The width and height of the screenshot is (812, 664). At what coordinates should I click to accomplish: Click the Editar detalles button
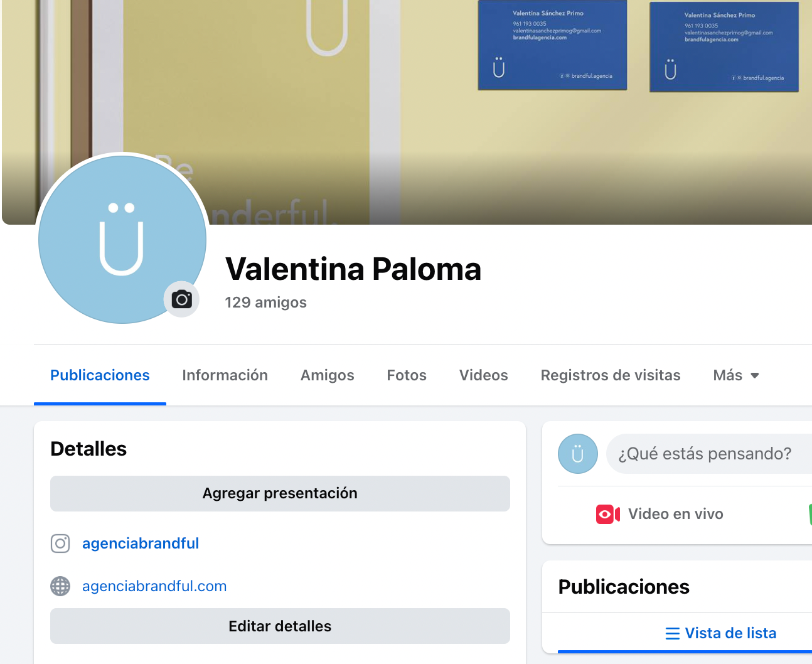[x=280, y=626]
